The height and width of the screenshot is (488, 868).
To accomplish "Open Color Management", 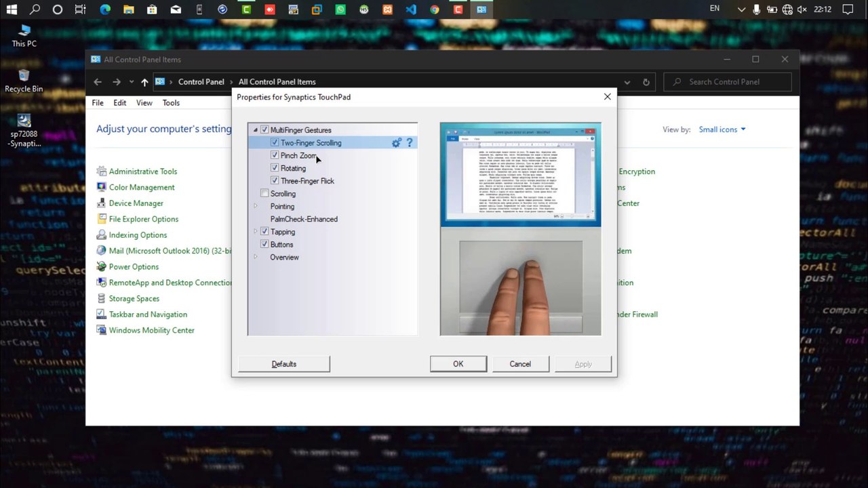I will coord(142,188).
